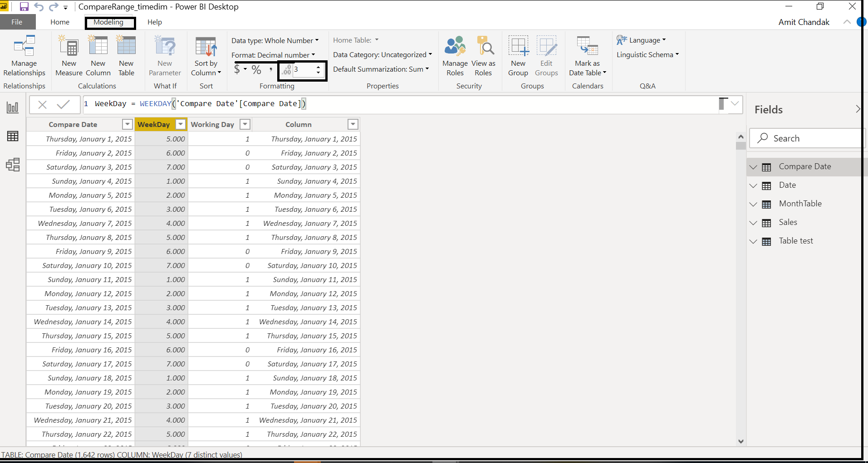The height and width of the screenshot is (463, 868).
Task: Click decimal places input field
Action: click(304, 69)
